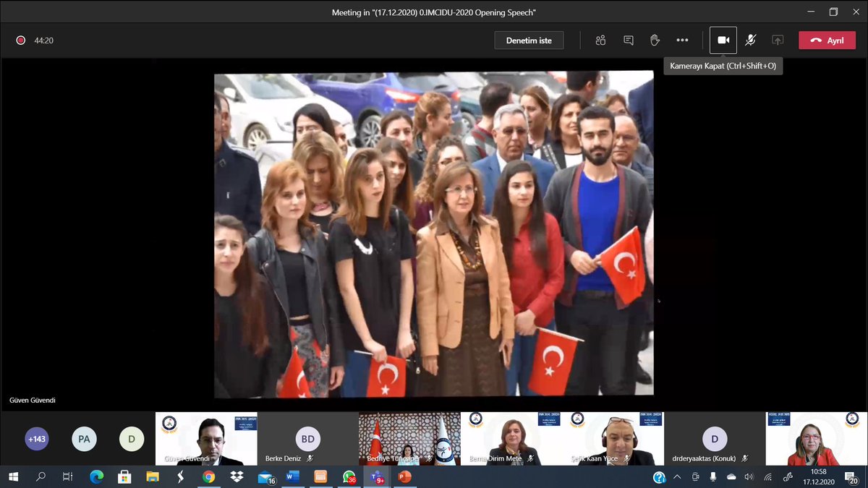Select Güven Güvendi's video thumbnail
This screenshot has width=868, height=488.
pos(206,439)
